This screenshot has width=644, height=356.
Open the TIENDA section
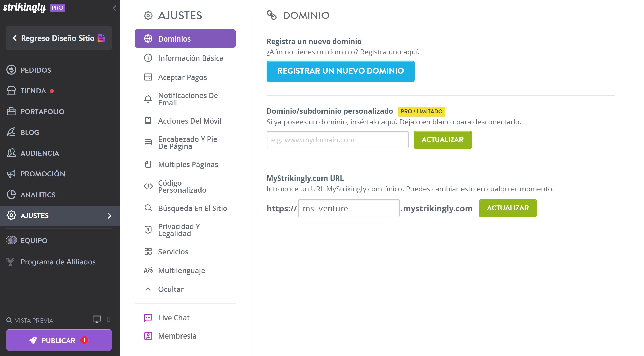tap(33, 91)
